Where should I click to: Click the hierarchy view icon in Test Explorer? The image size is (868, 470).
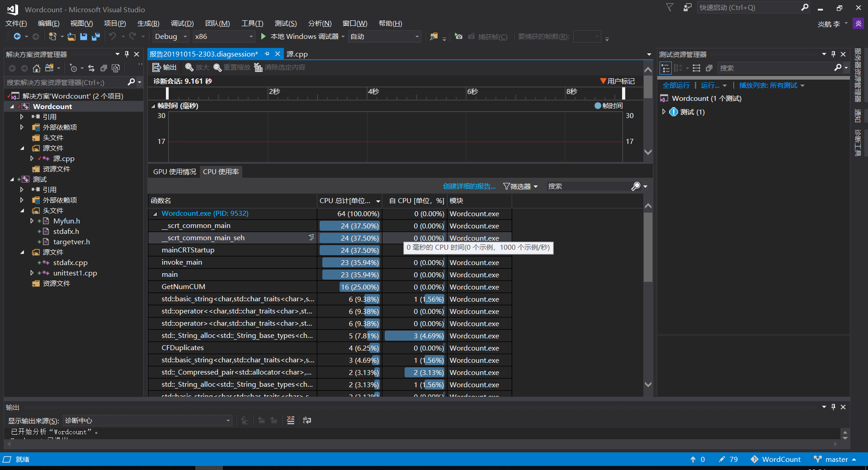point(665,68)
